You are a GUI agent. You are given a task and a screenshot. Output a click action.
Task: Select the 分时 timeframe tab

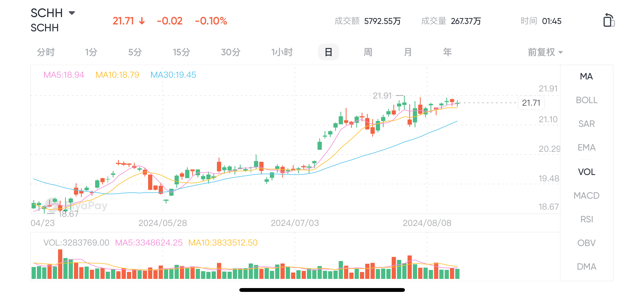46,52
